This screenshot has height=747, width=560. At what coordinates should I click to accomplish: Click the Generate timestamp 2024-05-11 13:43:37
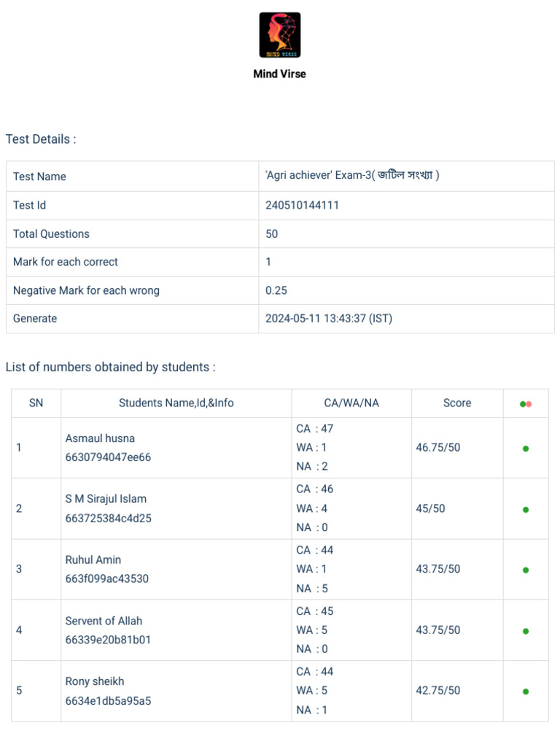pyautogui.click(x=329, y=319)
